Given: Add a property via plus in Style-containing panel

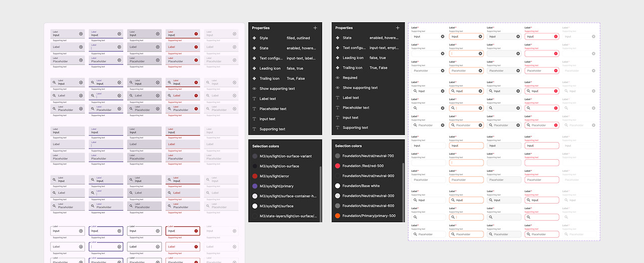Looking at the screenshot, I should point(315,28).
